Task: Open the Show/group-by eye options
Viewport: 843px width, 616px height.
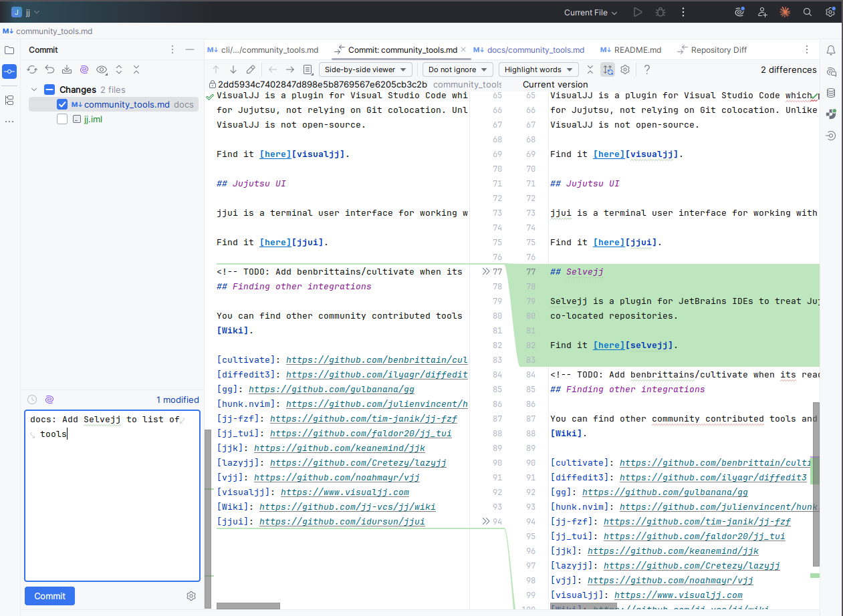Action: 102,69
